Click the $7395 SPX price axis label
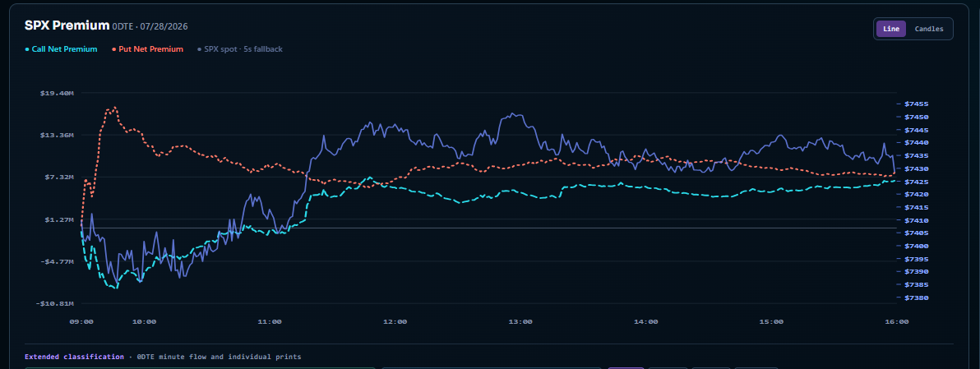This screenshot has height=369, width=980. [916, 259]
